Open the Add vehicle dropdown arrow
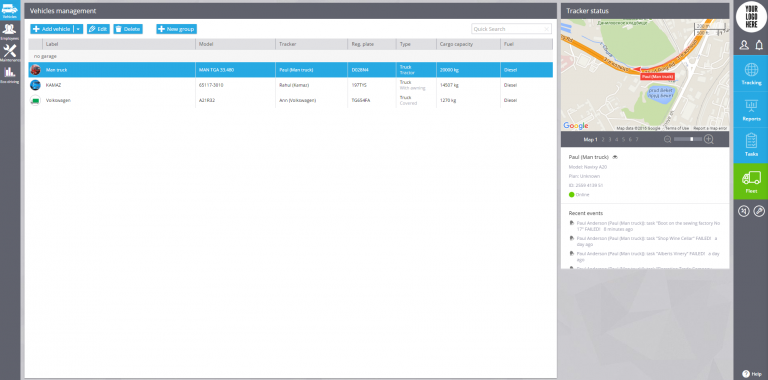Image resolution: width=768 pixels, height=380 pixels. [x=78, y=29]
